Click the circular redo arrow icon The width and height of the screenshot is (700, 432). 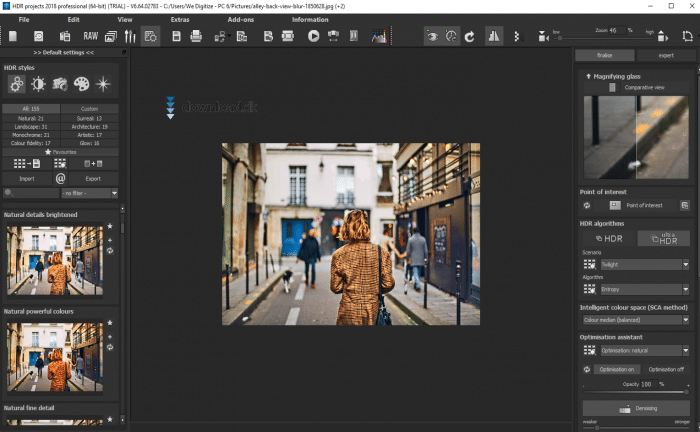(469, 37)
